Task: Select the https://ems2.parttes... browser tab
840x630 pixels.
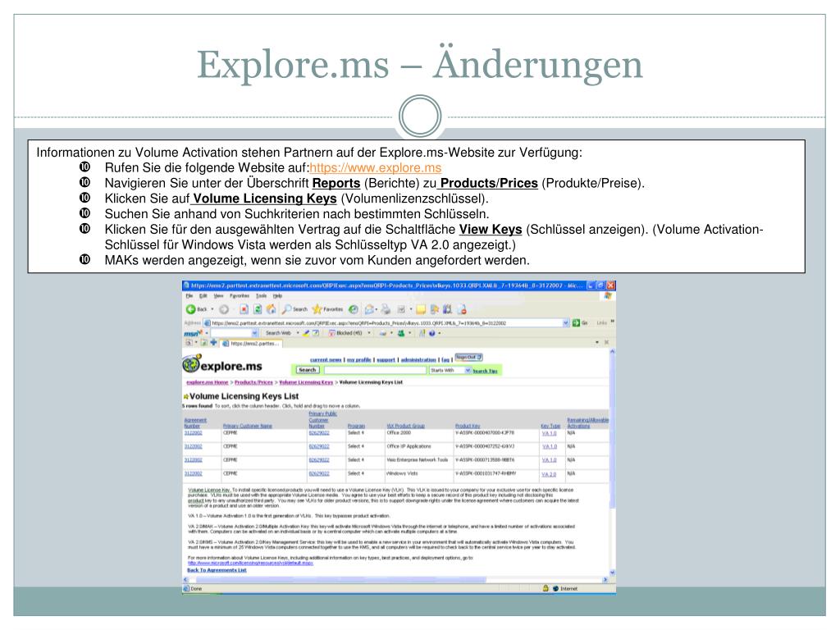Action: coord(251,343)
